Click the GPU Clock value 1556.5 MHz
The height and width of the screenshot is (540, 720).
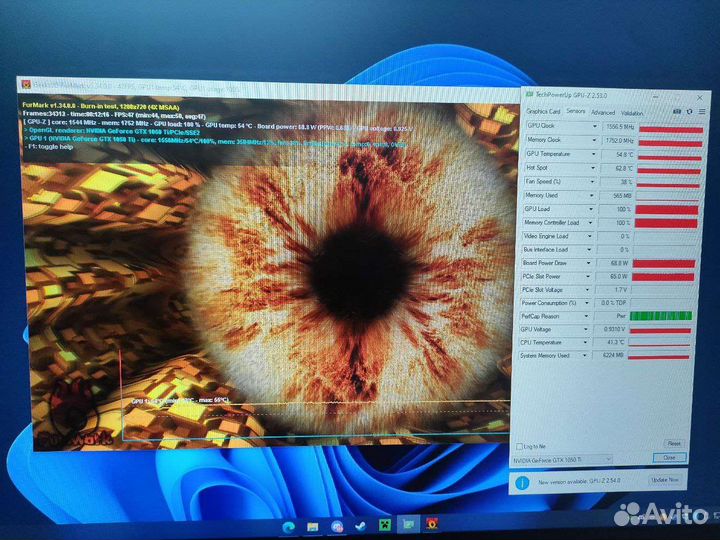[x=619, y=126]
